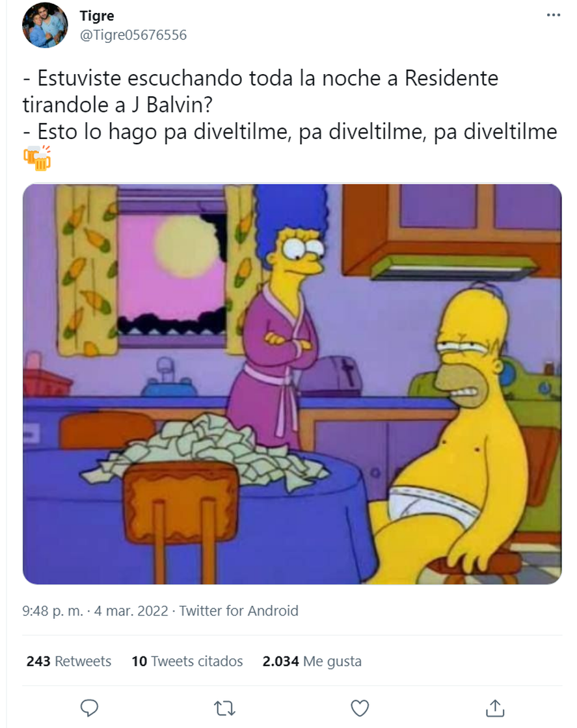Image resolution: width=577 pixels, height=728 pixels.
Task: Open the @Tigre05676556 handle link
Action: pyautogui.click(x=133, y=35)
